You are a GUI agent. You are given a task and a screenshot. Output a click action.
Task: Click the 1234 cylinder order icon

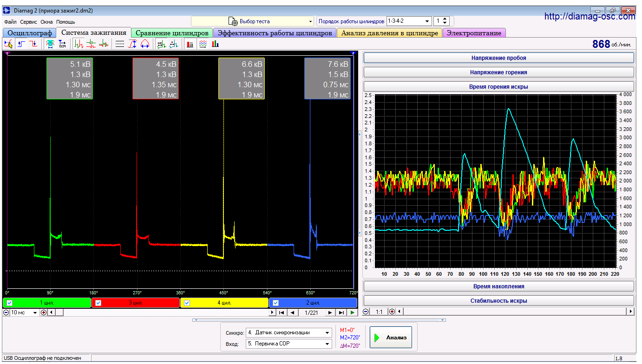[62, 44]
